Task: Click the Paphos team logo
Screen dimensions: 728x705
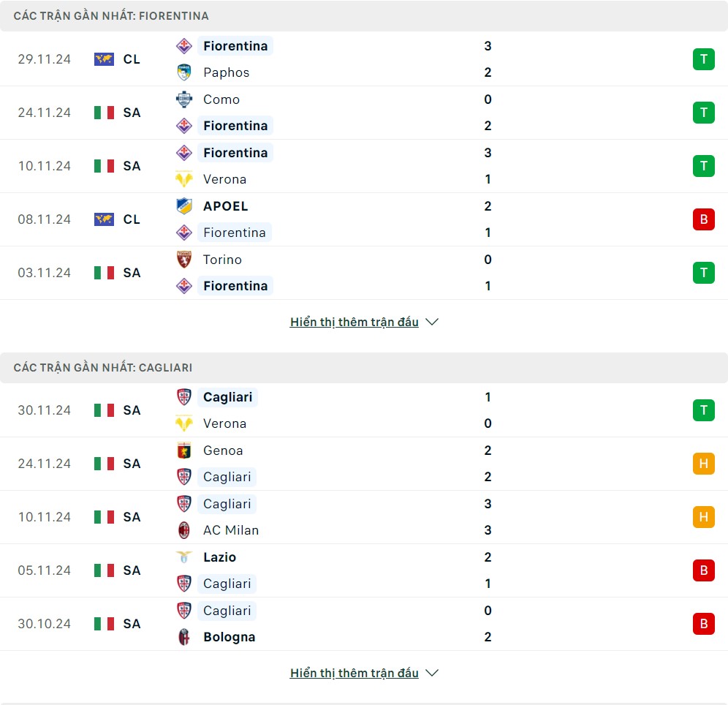Action: (x=184, y=72)
